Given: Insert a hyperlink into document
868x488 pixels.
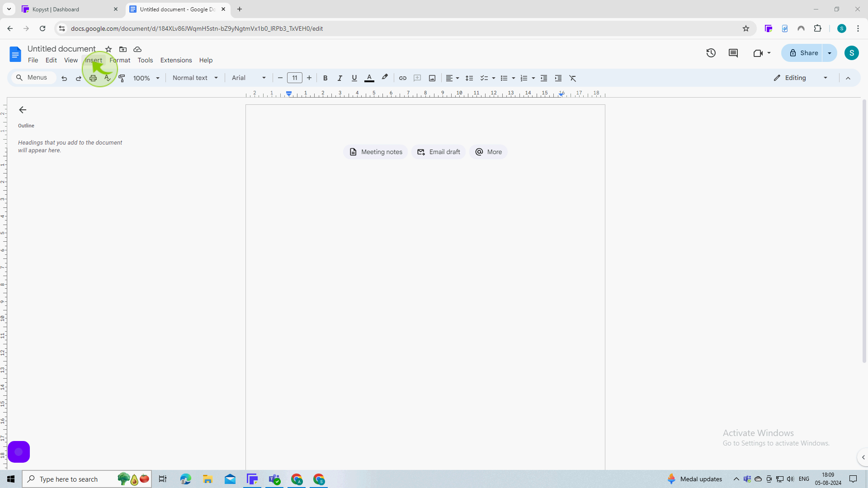Looking at the screenshot, I should pyautogui.click(x=402, y=78).
